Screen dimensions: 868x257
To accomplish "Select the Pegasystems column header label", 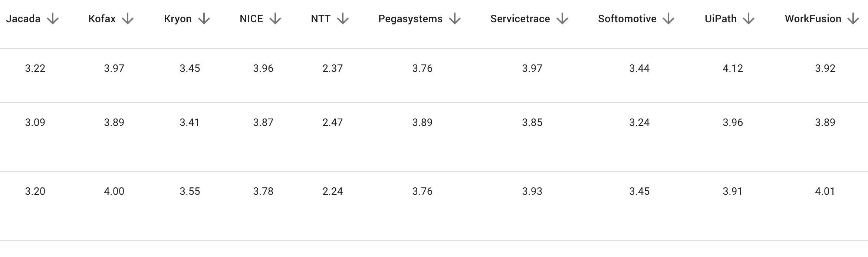I will coord(410,19).
